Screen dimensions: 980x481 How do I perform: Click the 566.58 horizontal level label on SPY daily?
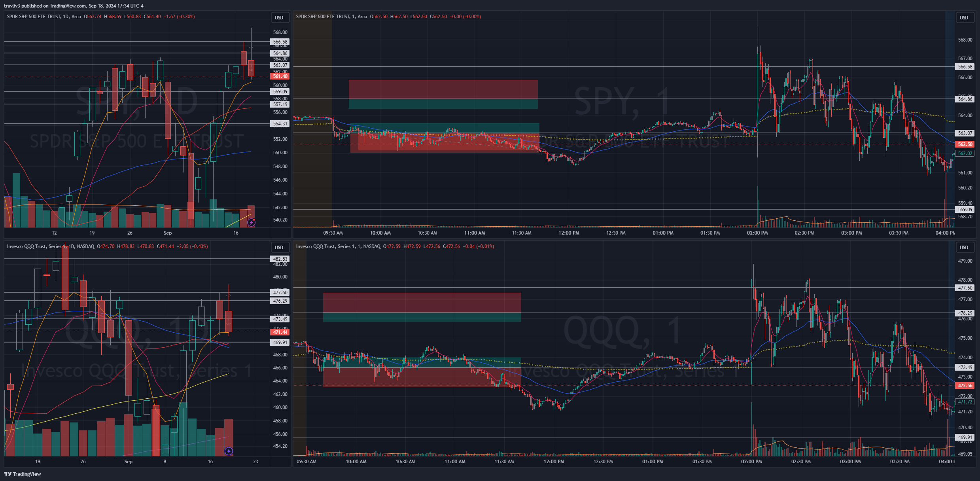coord(280,42)
